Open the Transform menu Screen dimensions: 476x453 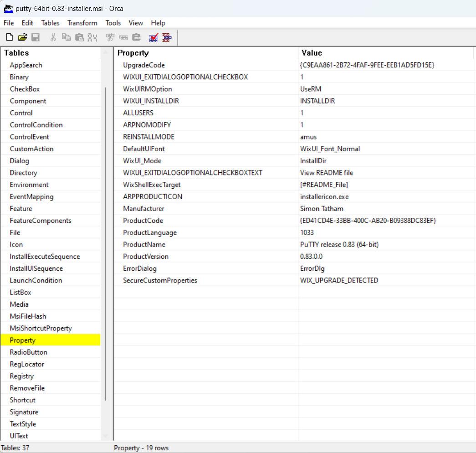(x=82, y=23)
